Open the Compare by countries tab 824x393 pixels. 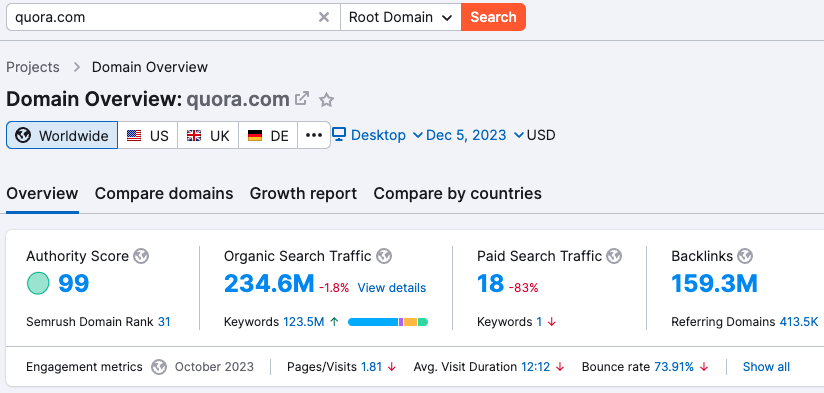click(457, 193)
